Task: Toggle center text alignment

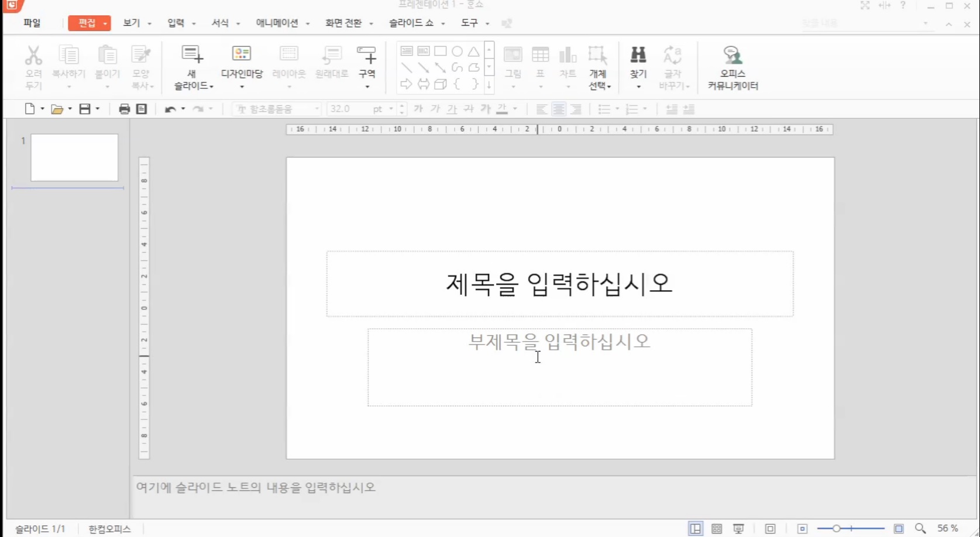Action: (x=559, y=109)
